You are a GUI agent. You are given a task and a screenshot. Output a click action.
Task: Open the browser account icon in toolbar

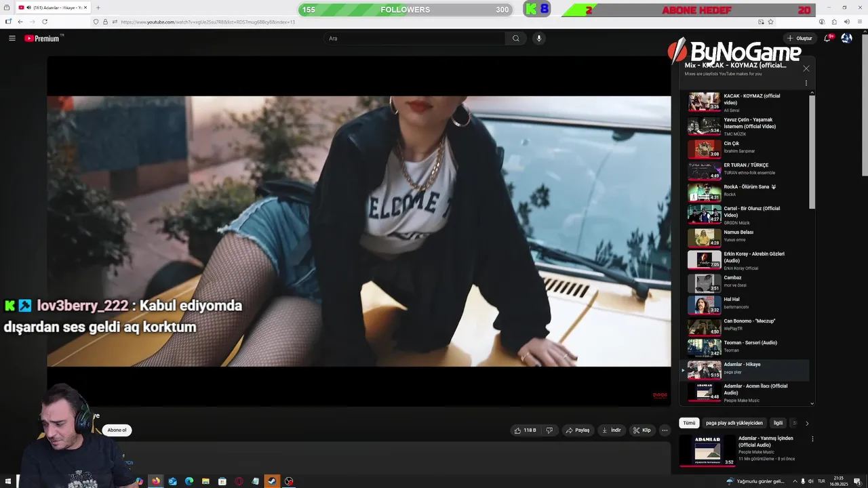point(821,22)
